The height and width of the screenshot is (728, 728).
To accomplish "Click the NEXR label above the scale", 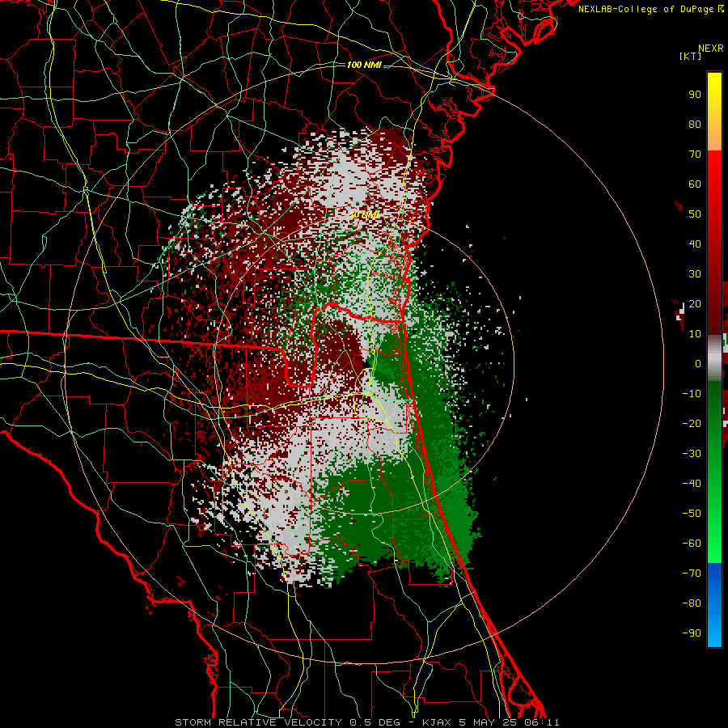I will pos(711,49).
